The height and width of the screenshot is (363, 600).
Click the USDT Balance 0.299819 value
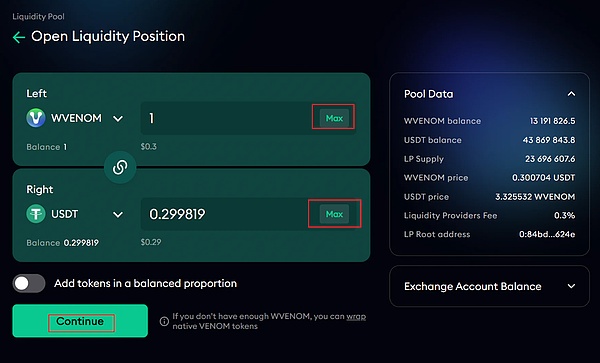(x=81, y=243)
